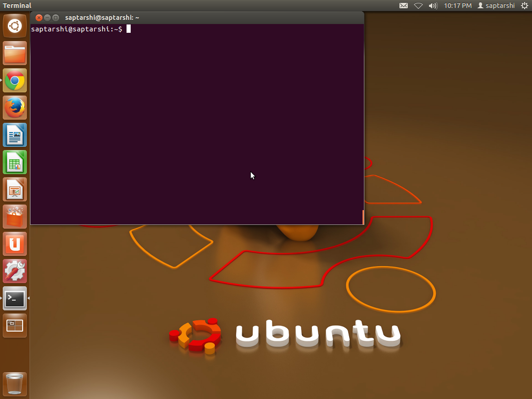Open LibreOffice Writer from the launcher

(x=15, y=135)
